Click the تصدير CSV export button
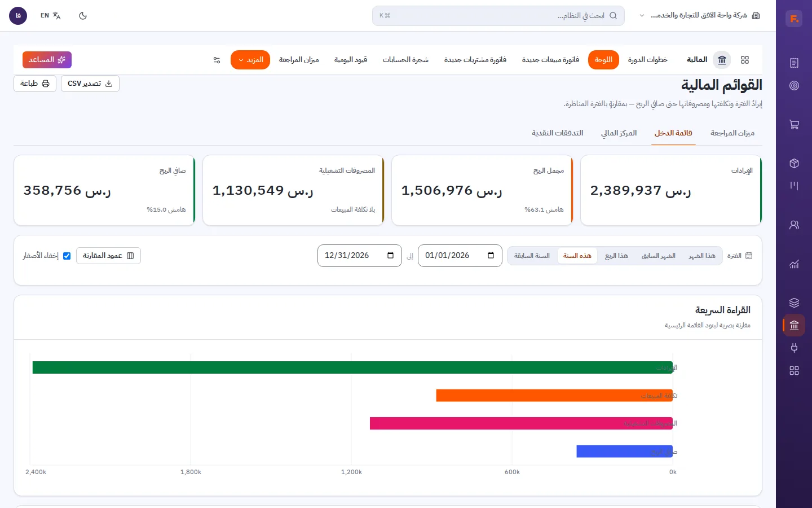This screenshot has width=812, height=508. click(x=90, y=84)
